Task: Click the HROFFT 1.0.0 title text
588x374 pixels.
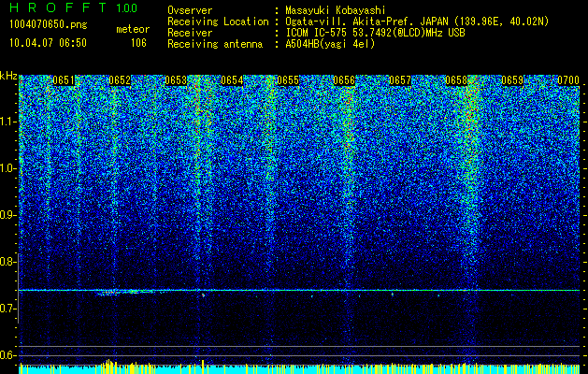Action: (73, 7)
